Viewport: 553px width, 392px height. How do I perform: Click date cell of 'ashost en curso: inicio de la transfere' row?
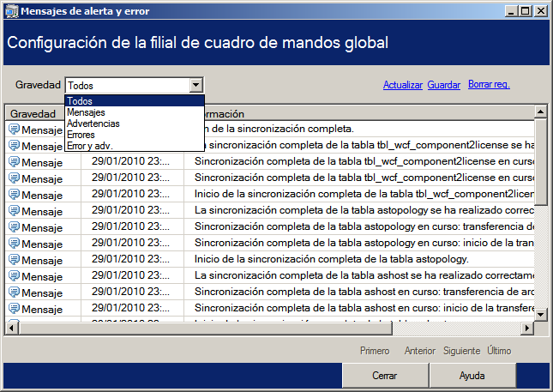point(131,308)
